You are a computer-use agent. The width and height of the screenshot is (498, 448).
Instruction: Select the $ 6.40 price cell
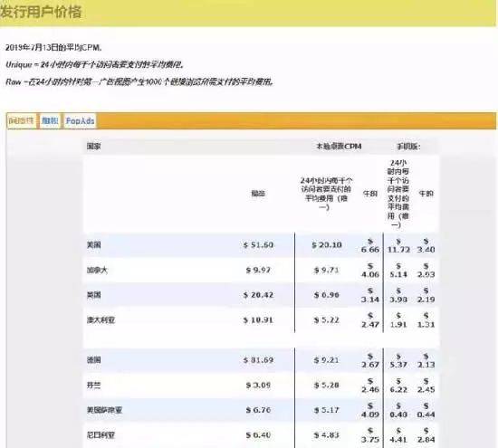pos(258,435)
